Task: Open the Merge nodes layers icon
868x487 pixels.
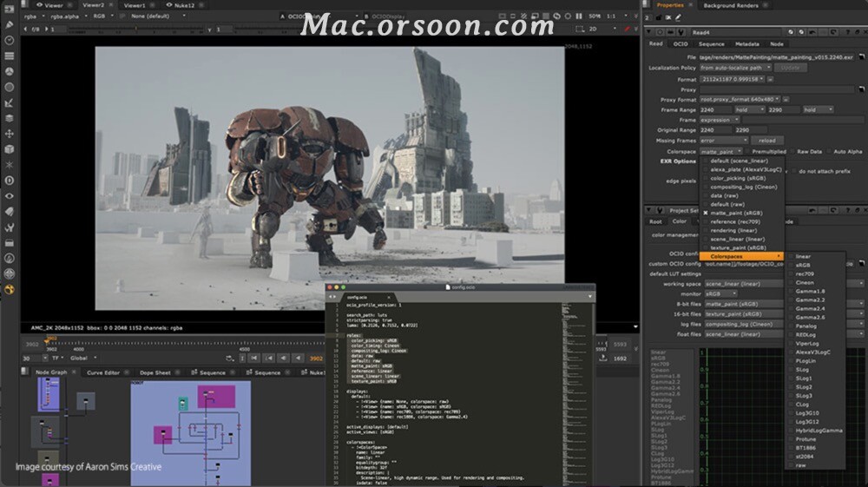Action: pyautogui.click(x=10, y=118)
